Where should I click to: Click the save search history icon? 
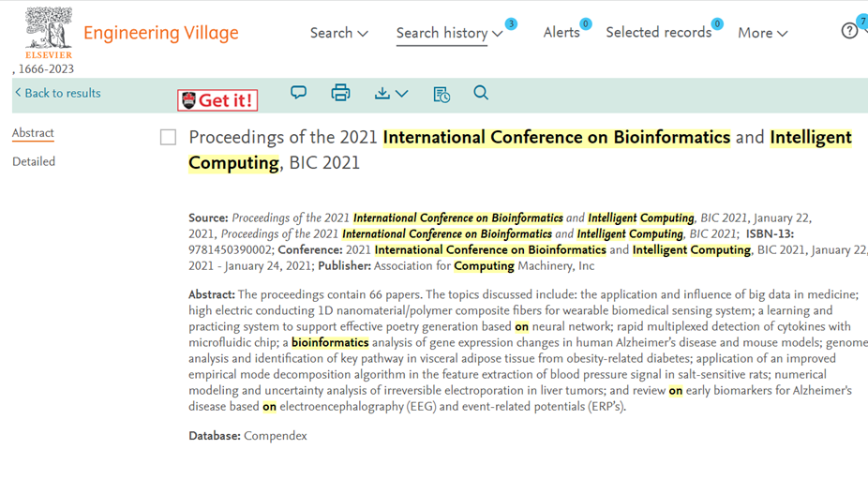pos(441,95)
